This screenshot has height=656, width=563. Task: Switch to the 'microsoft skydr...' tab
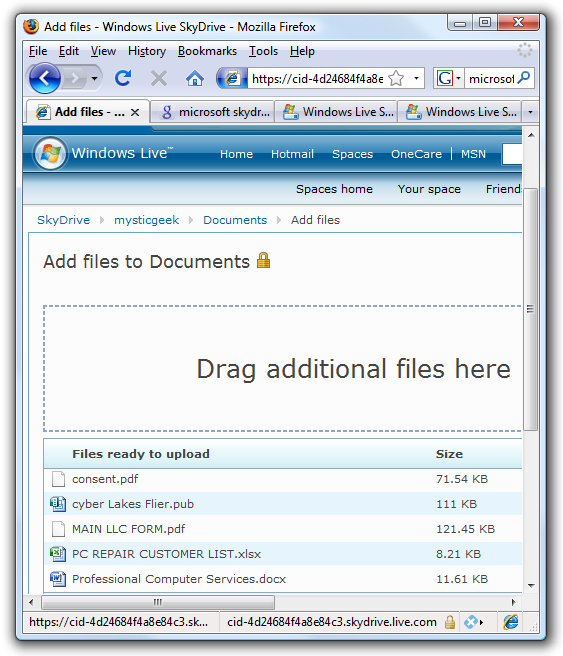click(x=212, y=112)
